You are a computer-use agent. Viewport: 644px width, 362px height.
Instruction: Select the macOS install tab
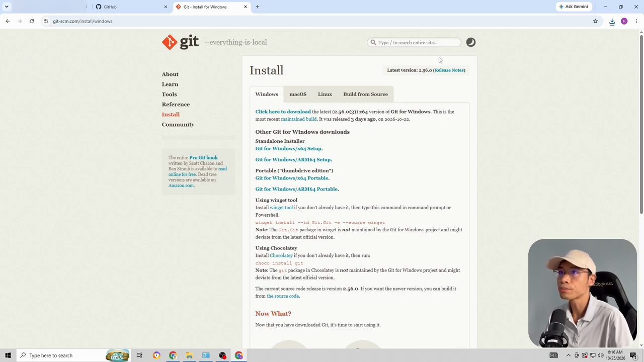298,94
